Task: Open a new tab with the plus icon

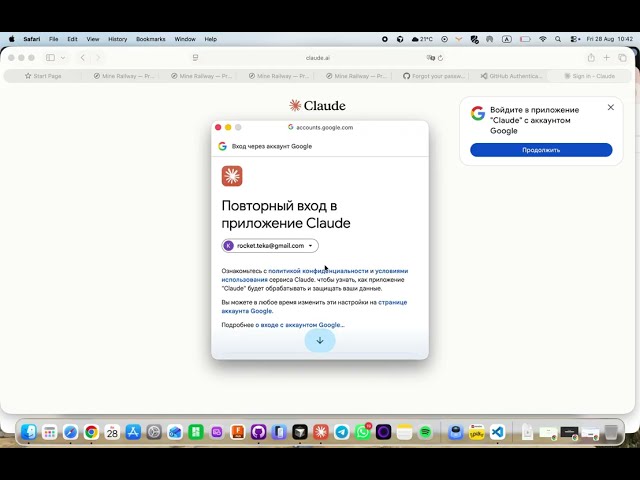Action: 607,58
